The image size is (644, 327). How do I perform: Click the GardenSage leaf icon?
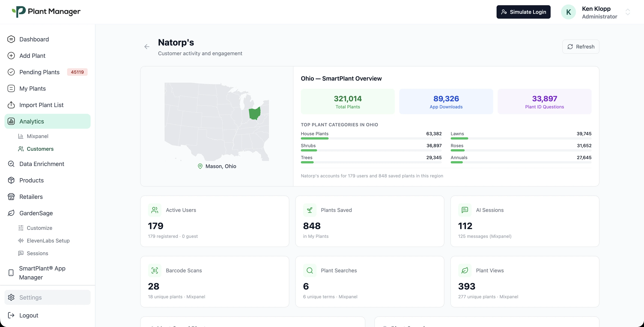tap(11, 213)
